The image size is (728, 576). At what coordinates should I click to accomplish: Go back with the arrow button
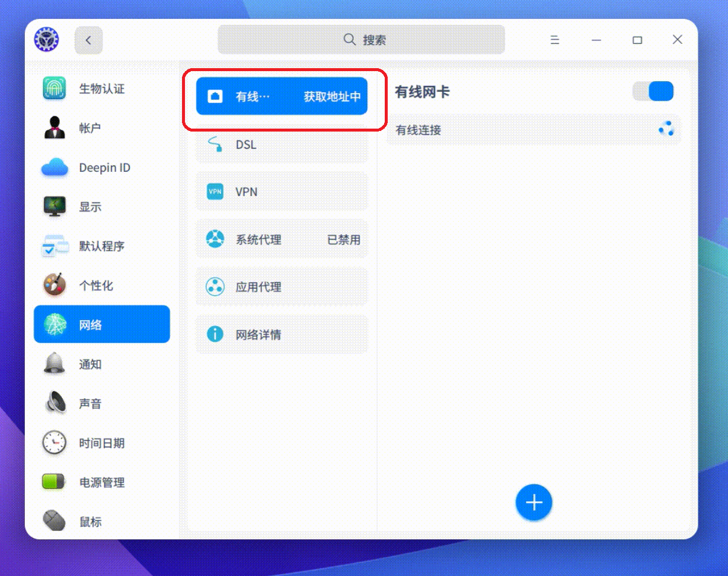click(88, 40)
